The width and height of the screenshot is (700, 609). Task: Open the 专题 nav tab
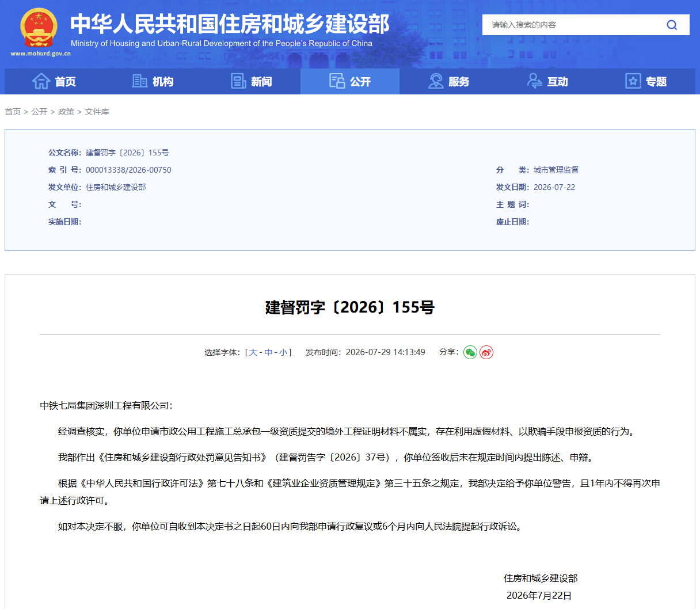click(646, 81)
